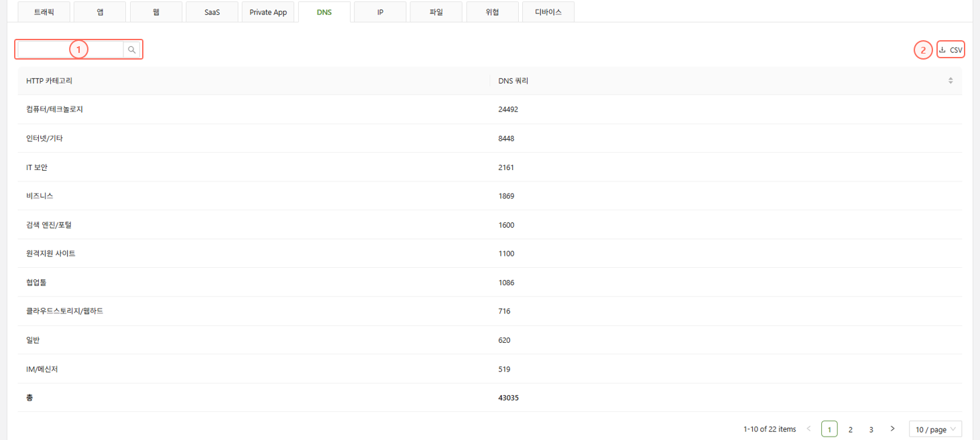The image size is (980, 440).
Task: Open the 디바이스 tab
Action: tap(548, 12)
